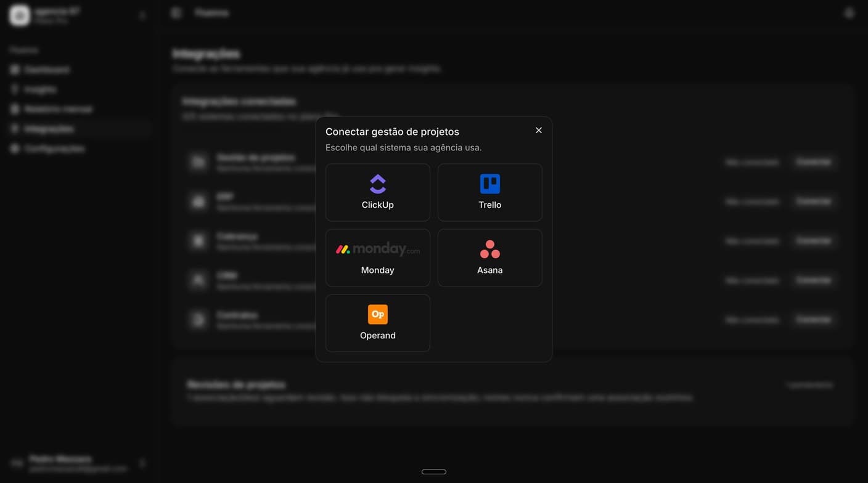
Task: Click Conectar in the CRM row
Action: point(814,280)
